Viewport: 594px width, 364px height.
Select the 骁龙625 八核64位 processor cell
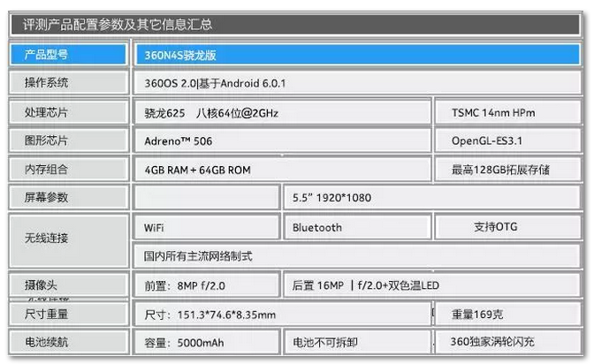283,113
